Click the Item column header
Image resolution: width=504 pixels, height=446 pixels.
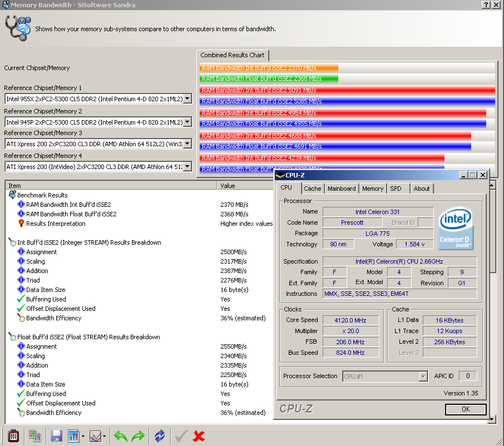[111, 186]
